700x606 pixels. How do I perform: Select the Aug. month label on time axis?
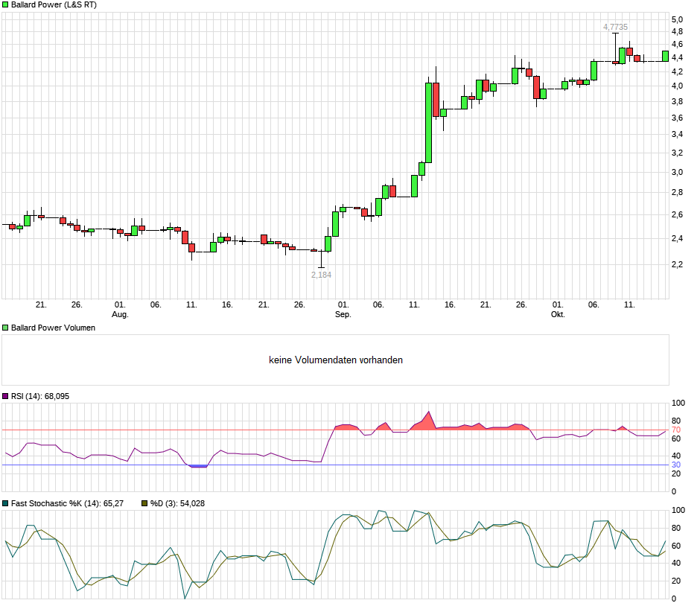click(120, 314)
